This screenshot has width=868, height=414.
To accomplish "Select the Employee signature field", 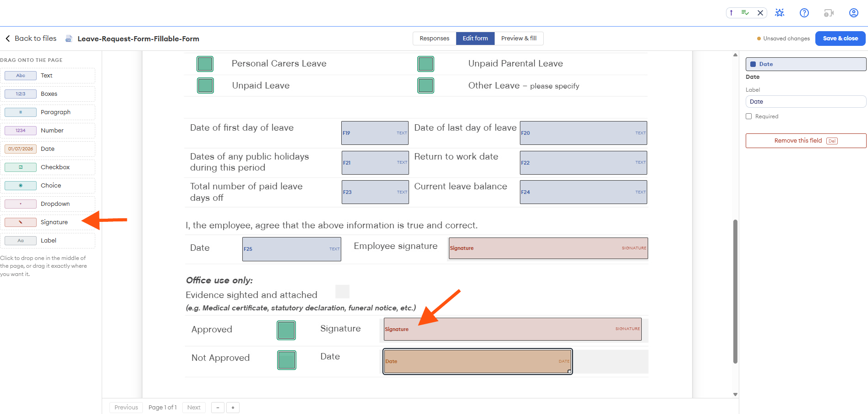I will tap(548, 248).
